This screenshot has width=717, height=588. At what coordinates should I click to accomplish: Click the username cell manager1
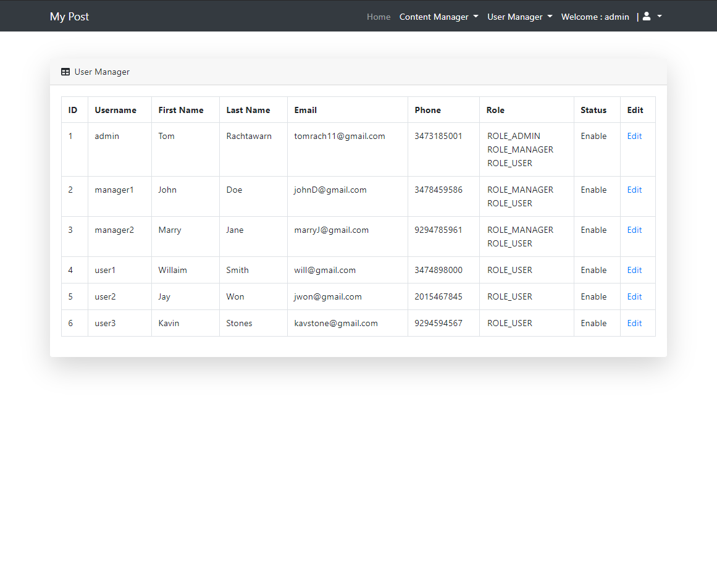114,190
